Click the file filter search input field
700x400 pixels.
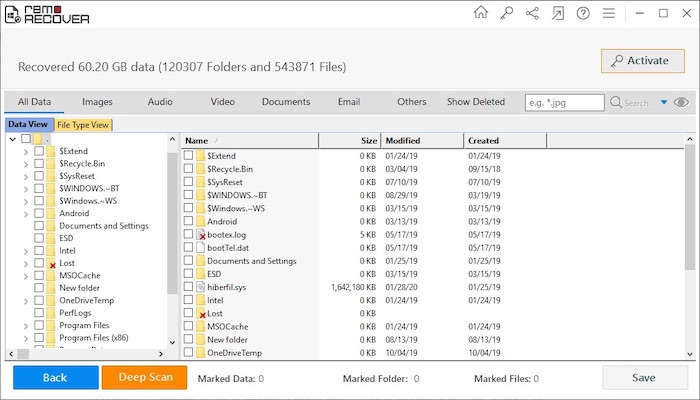tap(564, 102)
